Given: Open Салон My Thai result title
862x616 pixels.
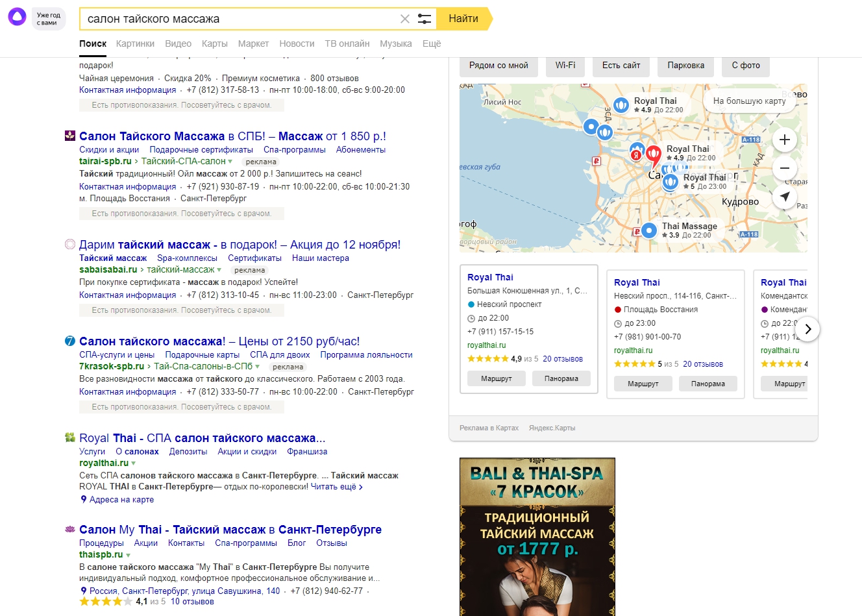Looking at the screenshot, I should click(x=230, y=530).
